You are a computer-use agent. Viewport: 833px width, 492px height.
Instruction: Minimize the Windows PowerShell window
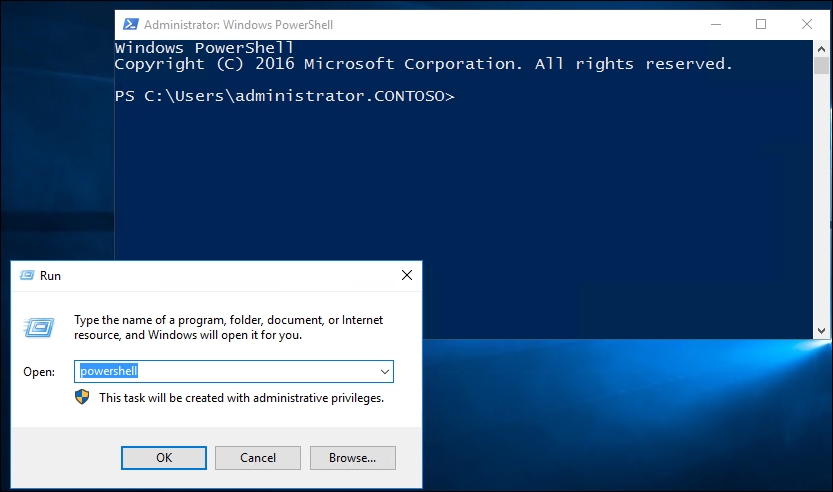(716, 24)
